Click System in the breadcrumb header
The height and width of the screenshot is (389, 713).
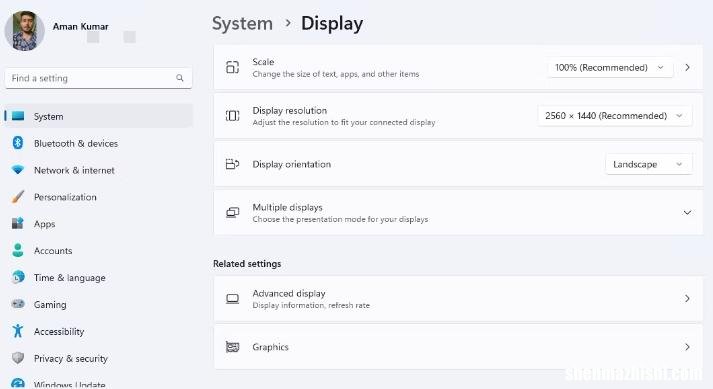pyautogui.click(x=242, y=23)
